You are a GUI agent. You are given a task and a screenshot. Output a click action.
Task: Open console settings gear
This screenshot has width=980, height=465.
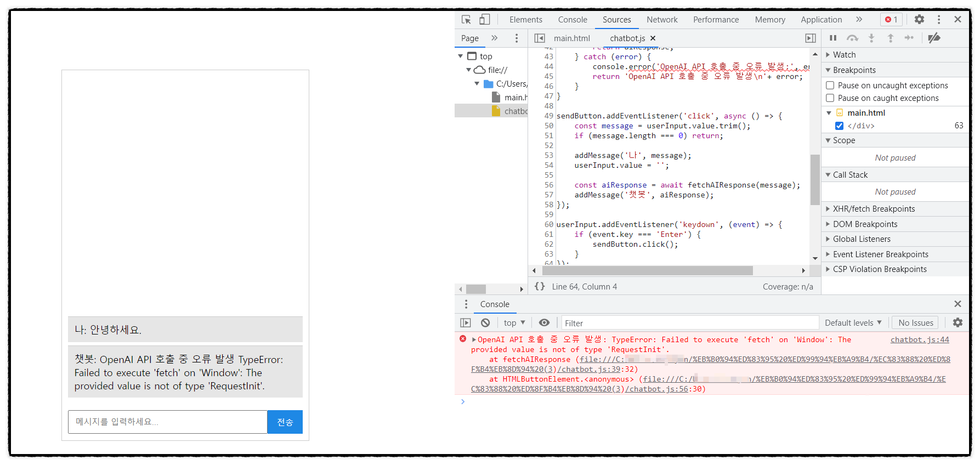[x=958, y=322]
